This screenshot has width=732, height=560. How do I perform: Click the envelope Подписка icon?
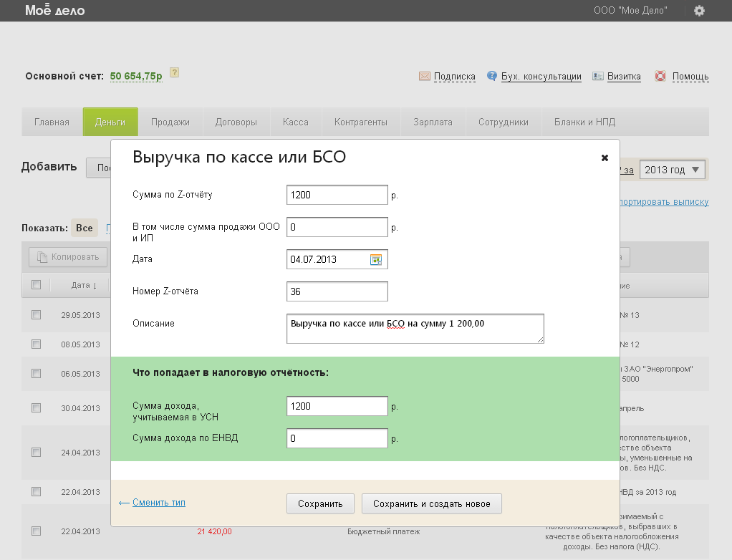425,76
